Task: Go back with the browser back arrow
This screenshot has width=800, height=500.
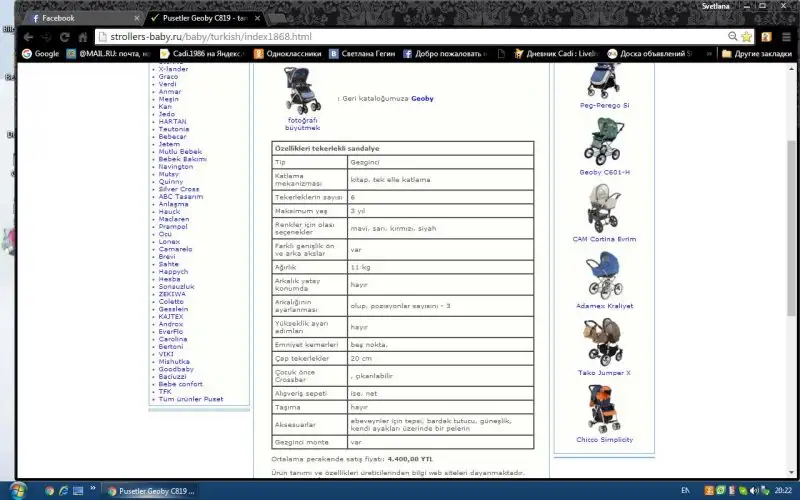Action: pyautogui.click(x=29, y=37)
